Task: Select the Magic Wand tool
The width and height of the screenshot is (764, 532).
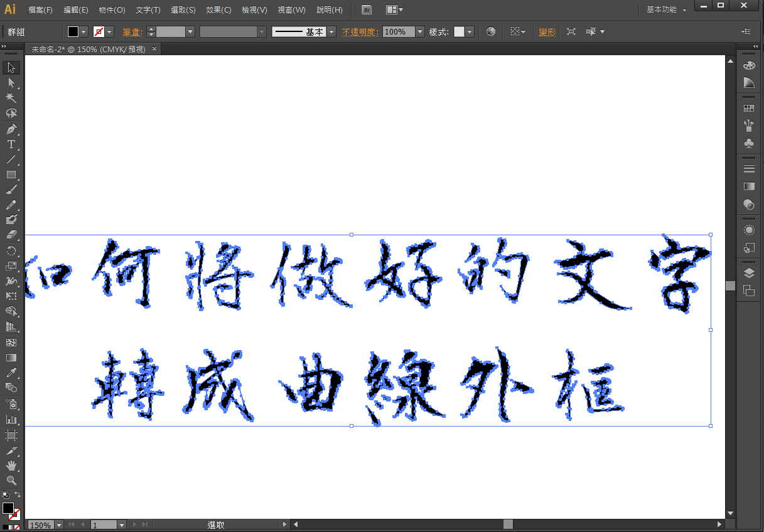Action: 11,98
